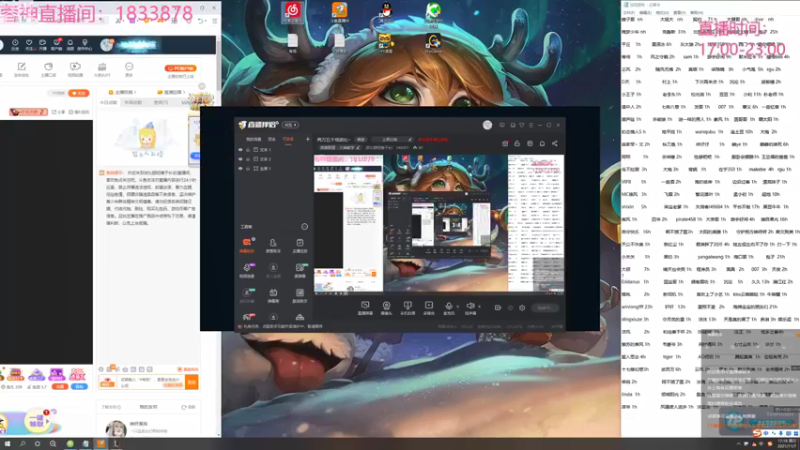Open the NetEase Cloud Music desktop icon
Image resolution: width=800 pixels, height=450 pixels.
pos(293,13)
